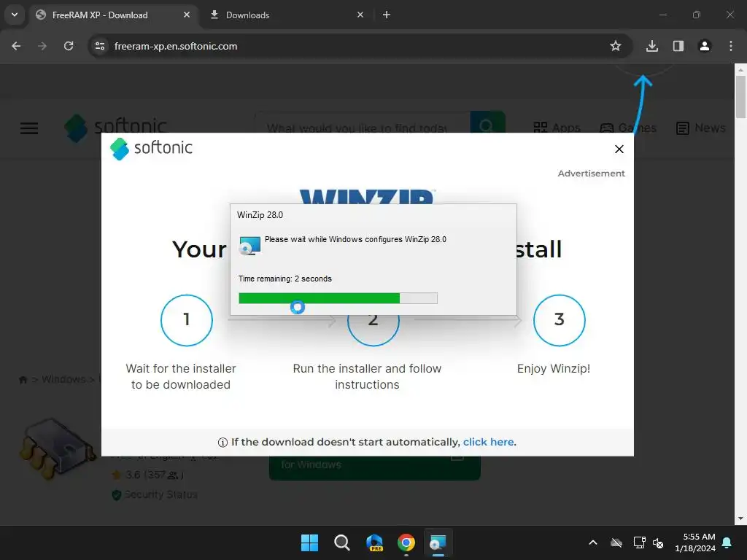
Task: Click the WinZip installer progress bar
Action: coord(338,298)
